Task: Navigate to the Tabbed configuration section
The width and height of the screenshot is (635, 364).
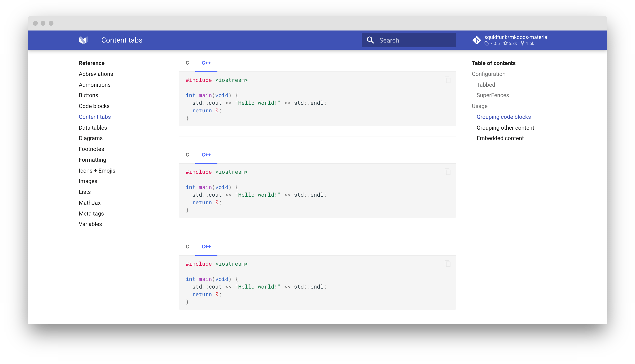Action: point(485,84)
